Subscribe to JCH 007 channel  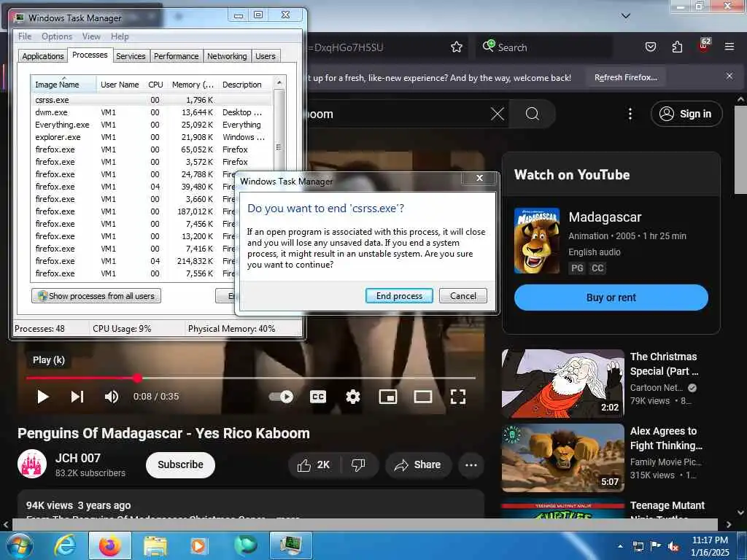180,464
